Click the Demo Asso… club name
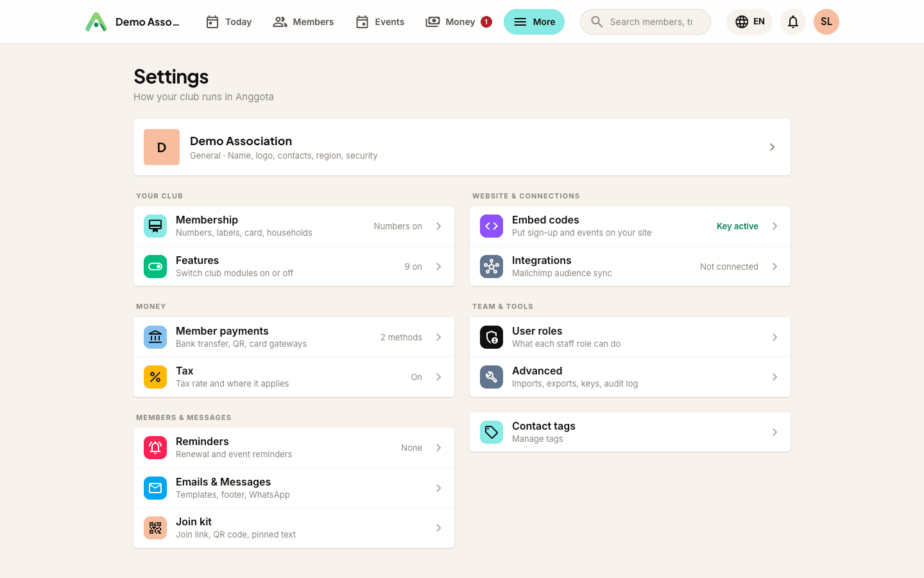The height and width of the screenshot is (578, 924). (148, 22)
